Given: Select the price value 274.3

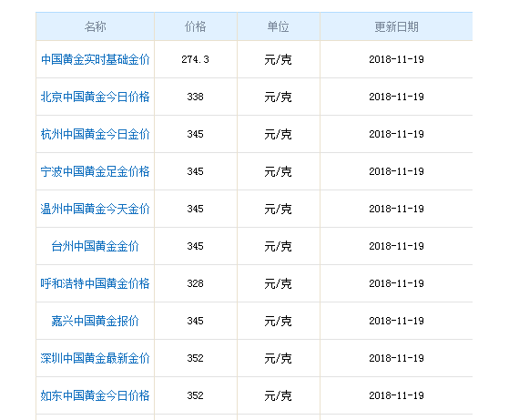Looking at the screenshot, I should coord(195,59).
